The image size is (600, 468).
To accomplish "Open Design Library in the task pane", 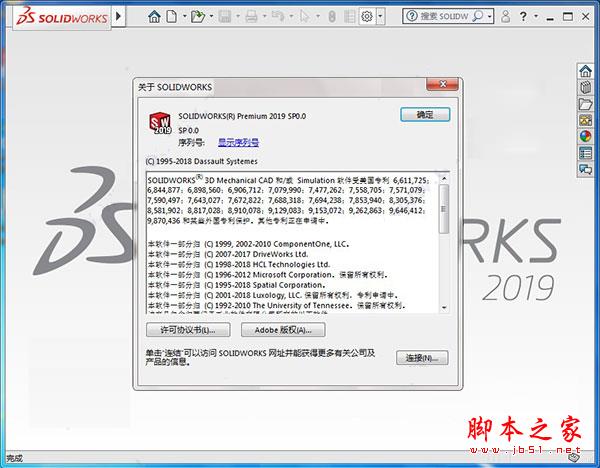I will click(x=585, y=87).
